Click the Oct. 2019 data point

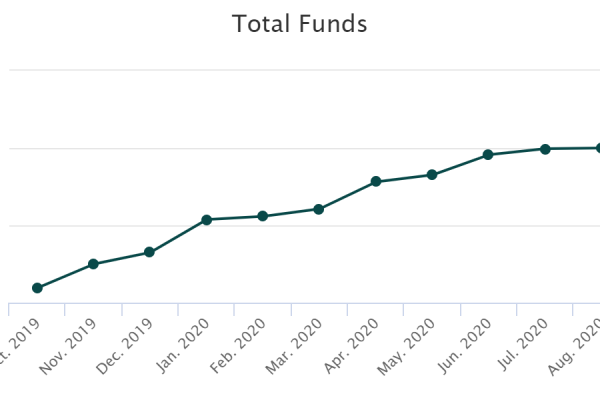37,288
